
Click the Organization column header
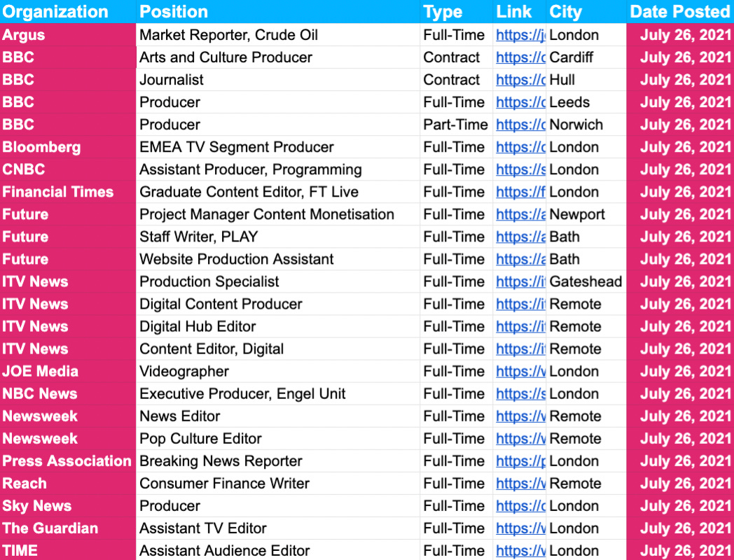coord(68,12)
